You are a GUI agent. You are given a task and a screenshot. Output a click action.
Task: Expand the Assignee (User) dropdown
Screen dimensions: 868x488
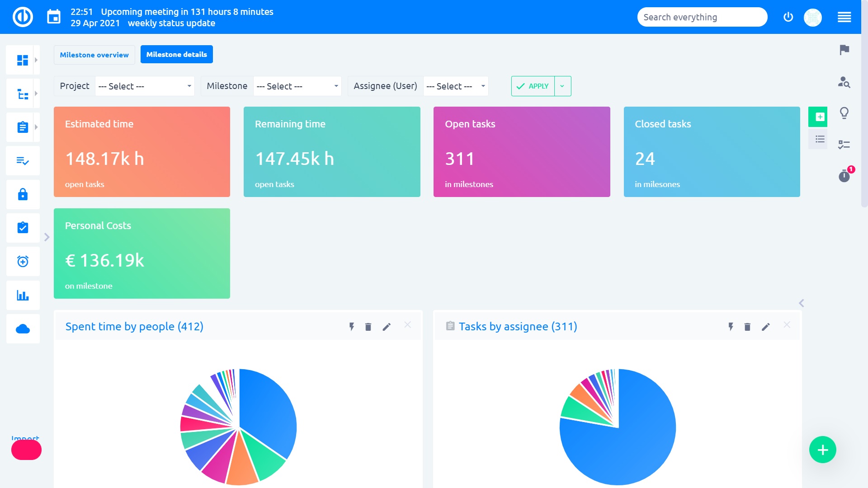[455, 86]
